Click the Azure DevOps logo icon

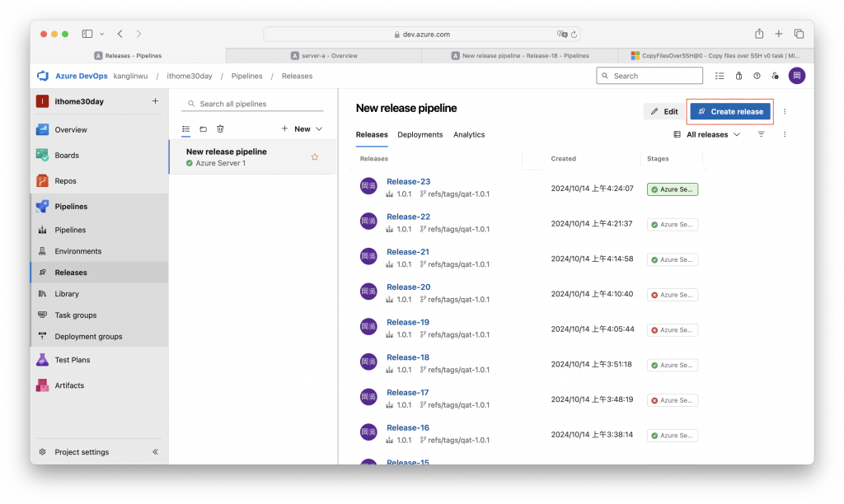(x=43, y=76)
